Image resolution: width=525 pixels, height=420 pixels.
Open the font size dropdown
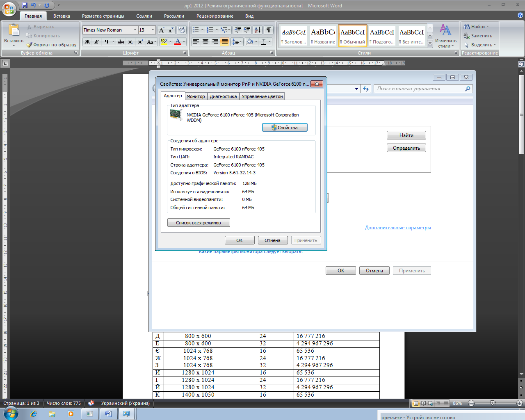153,30
